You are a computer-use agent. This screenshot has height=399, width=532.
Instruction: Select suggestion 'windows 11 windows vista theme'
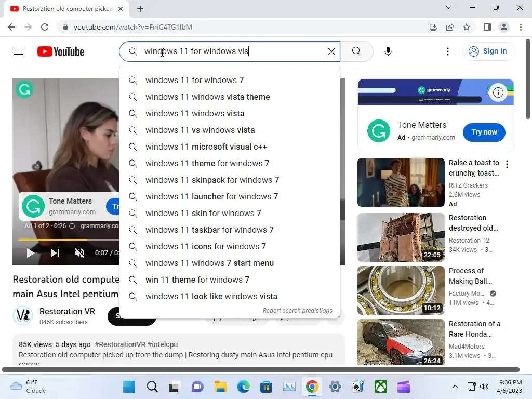pos(230,97)
